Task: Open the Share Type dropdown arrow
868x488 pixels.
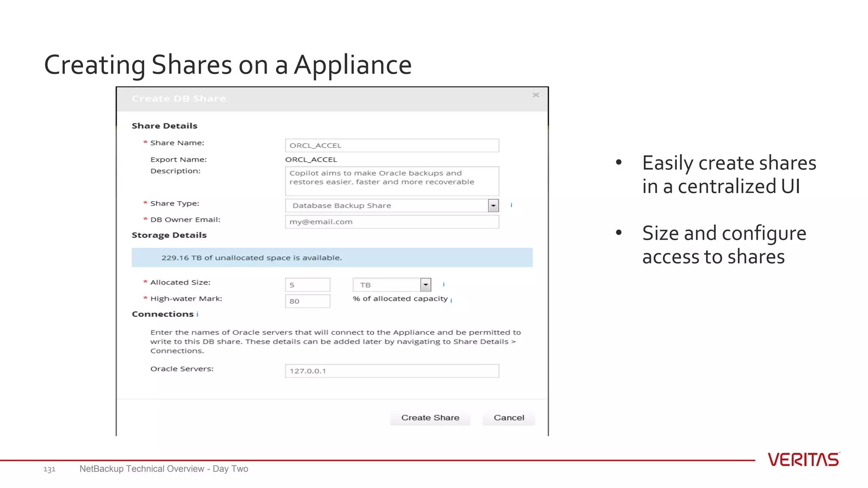Action: (x=493, y=205)
